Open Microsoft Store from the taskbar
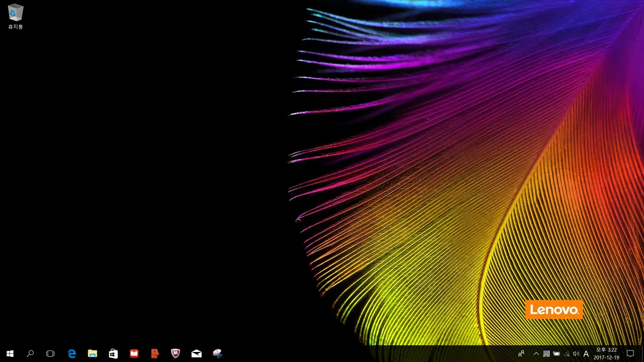The image size is (644, 362). (113, 353)
